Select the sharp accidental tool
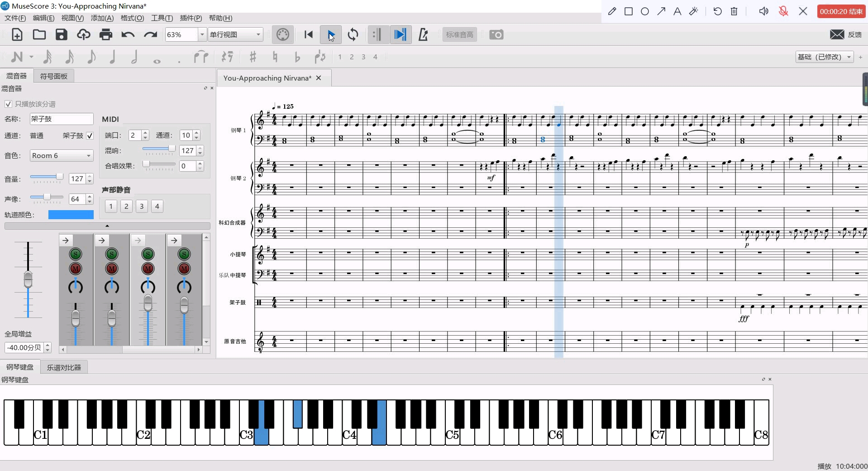Image resolution: width=868 pixels, height=471 pixels. 253,57
